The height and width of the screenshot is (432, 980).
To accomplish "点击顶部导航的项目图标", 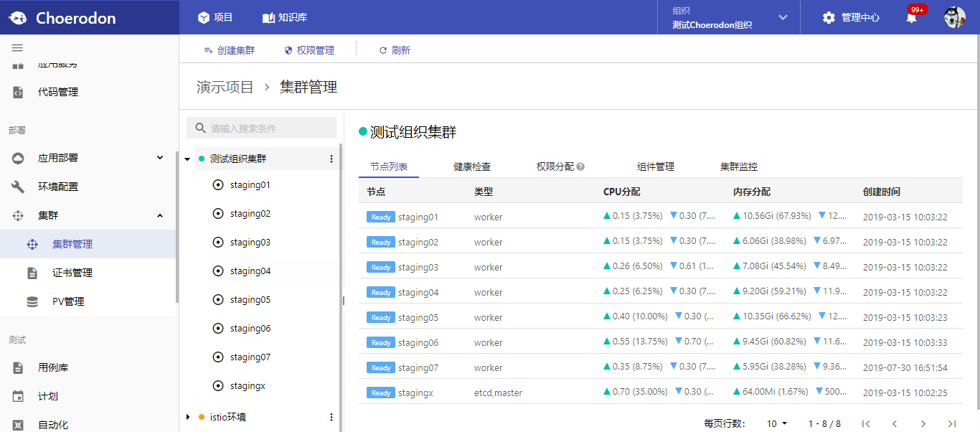I will [204, 17].
